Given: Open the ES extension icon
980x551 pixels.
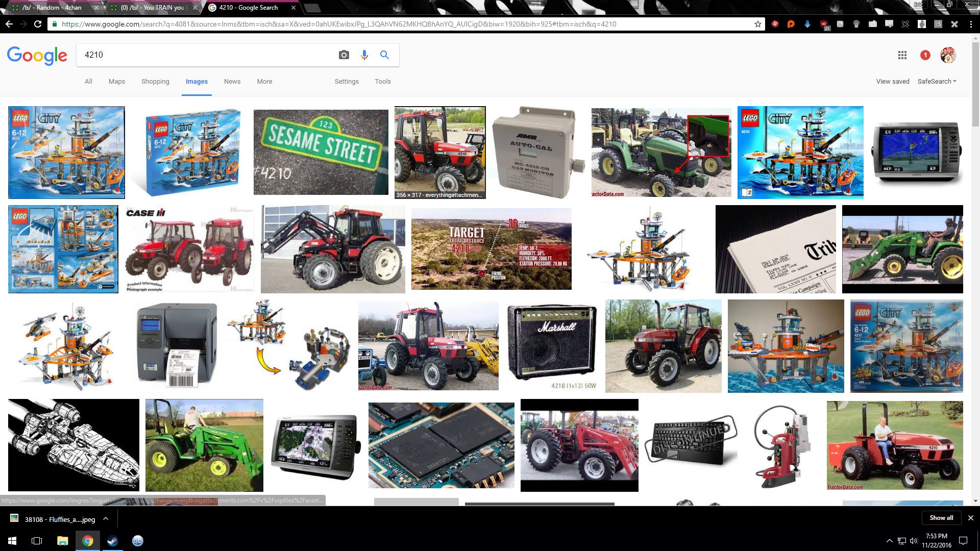Looking at the screenshot, I should pos(938,24).
